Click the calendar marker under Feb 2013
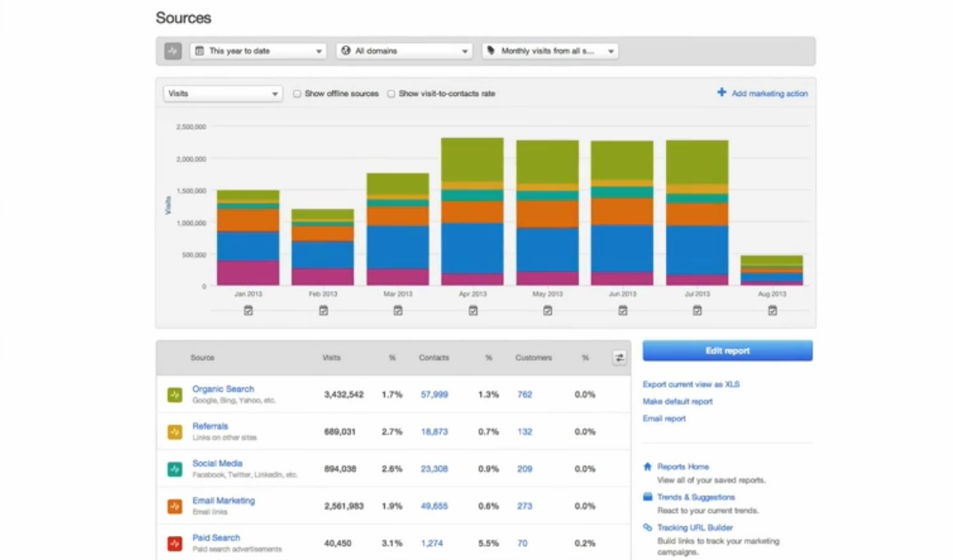This screenshot has height=560, width=953. (324, 311)
